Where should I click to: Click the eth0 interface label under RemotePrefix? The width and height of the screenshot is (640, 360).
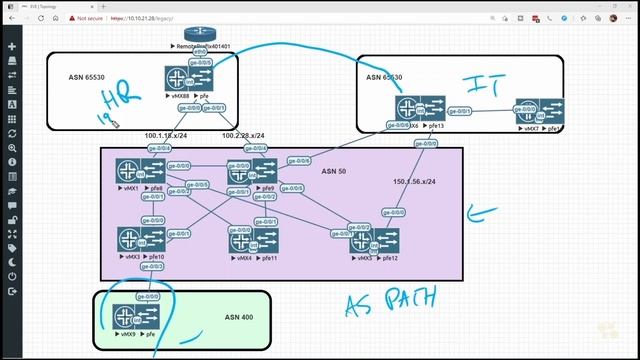(x=200, y=52)
